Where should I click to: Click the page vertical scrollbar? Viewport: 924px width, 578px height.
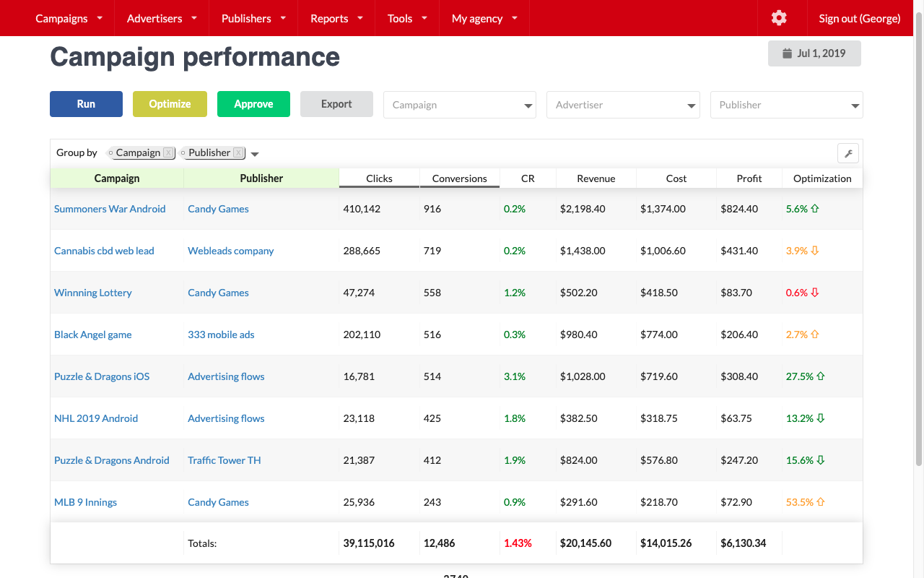click(x=919, y=238)
